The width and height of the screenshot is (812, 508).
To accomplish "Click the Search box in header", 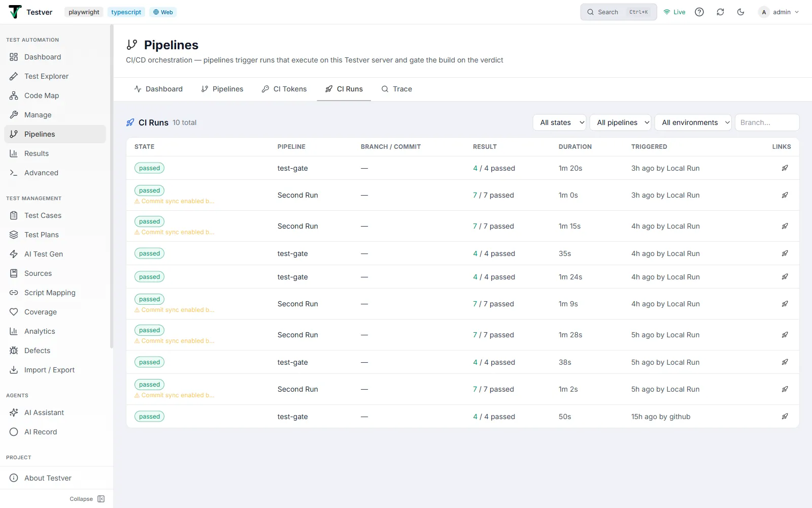I will [618, 12].
